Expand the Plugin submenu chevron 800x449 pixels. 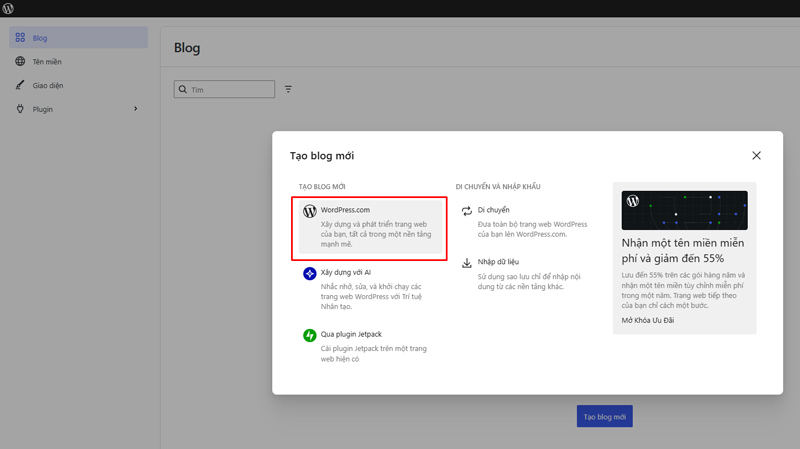pos(136,109)
